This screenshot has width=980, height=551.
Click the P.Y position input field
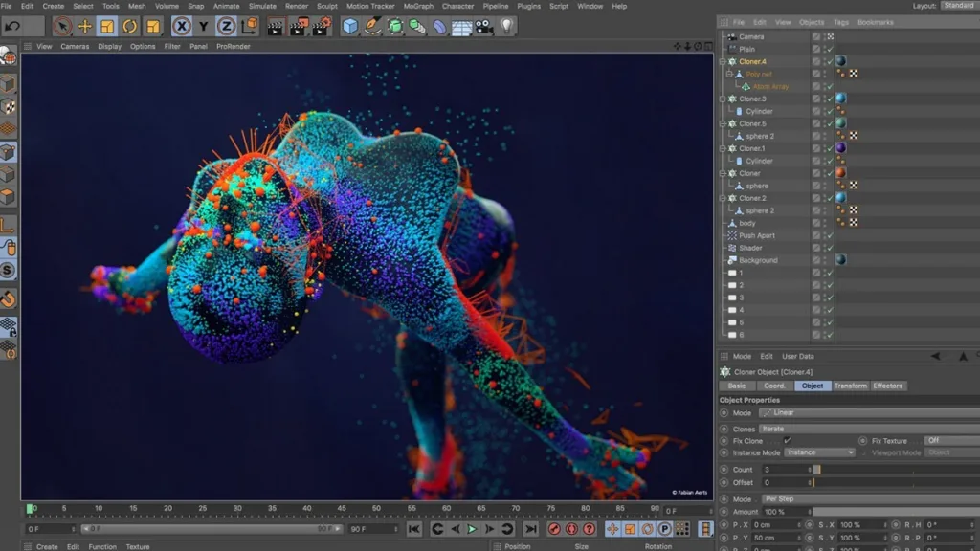click(x=773, y=538)
